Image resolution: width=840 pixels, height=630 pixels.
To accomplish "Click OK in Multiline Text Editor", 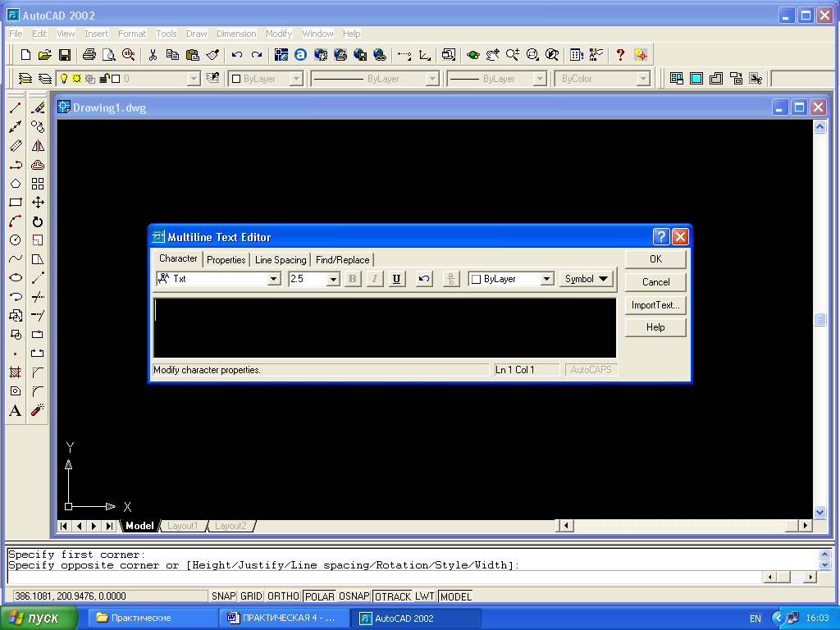I will tap(655, 259).
